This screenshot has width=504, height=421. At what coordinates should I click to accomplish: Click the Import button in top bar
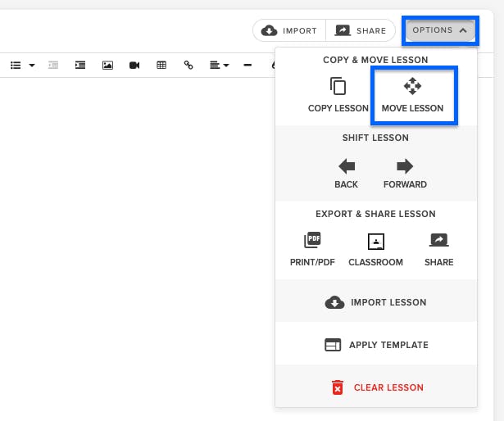coord(289,30)
